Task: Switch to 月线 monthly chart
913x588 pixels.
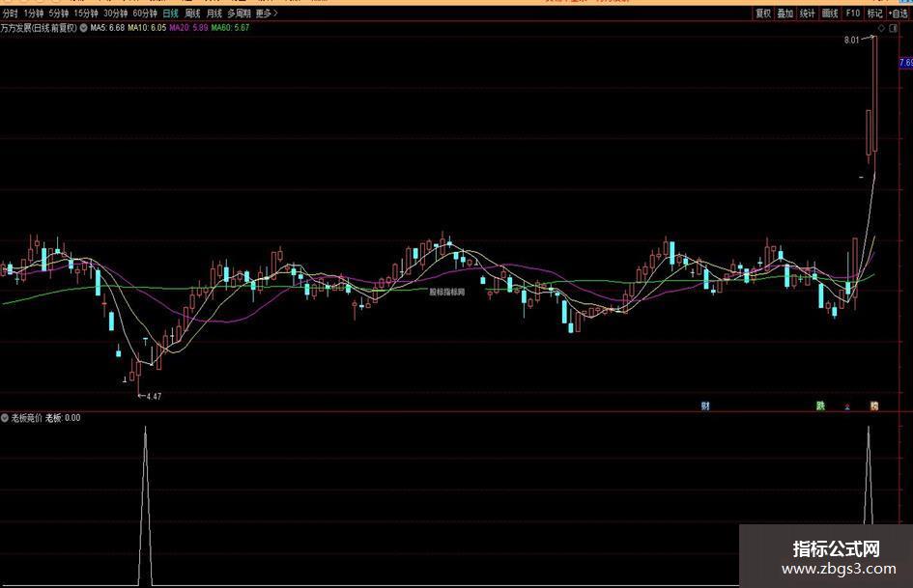Action: 214,13
